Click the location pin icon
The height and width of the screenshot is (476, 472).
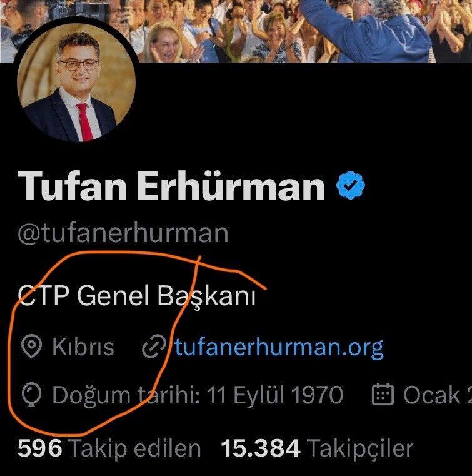pos(31,347)
